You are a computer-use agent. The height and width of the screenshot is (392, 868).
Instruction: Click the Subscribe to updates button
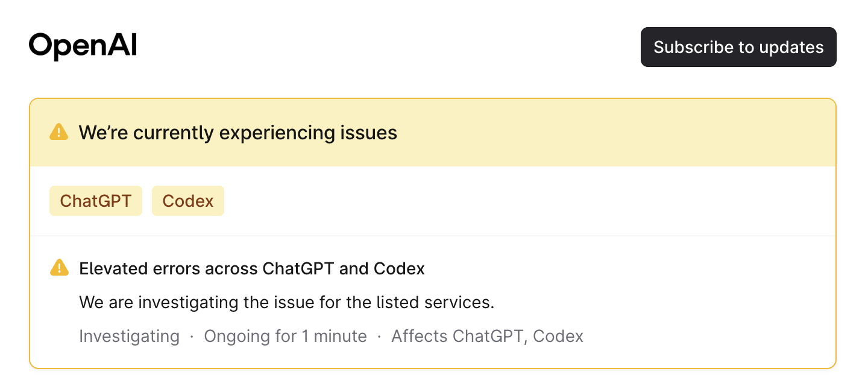tap(738, 47)
